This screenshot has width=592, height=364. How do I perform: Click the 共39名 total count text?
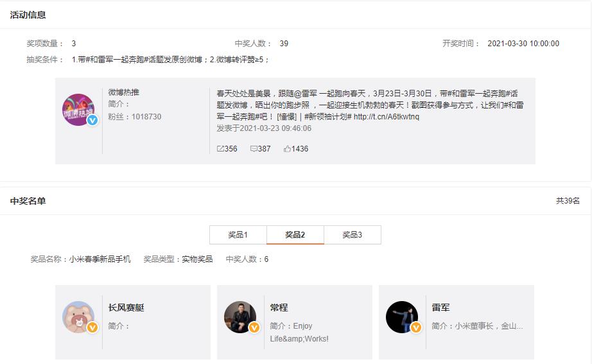568,201
